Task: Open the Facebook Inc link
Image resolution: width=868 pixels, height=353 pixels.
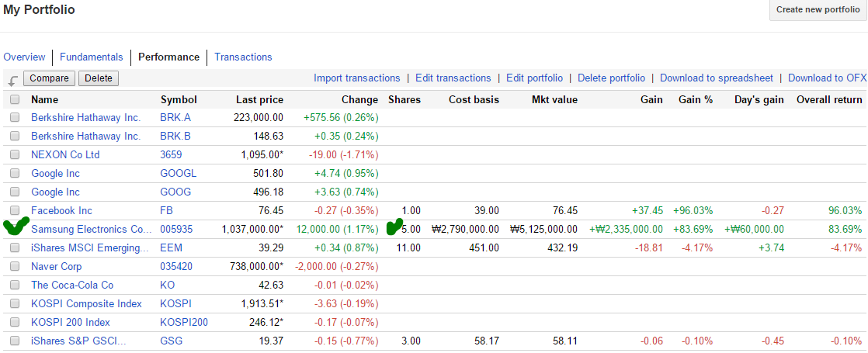Action: (x=62, y=211)
